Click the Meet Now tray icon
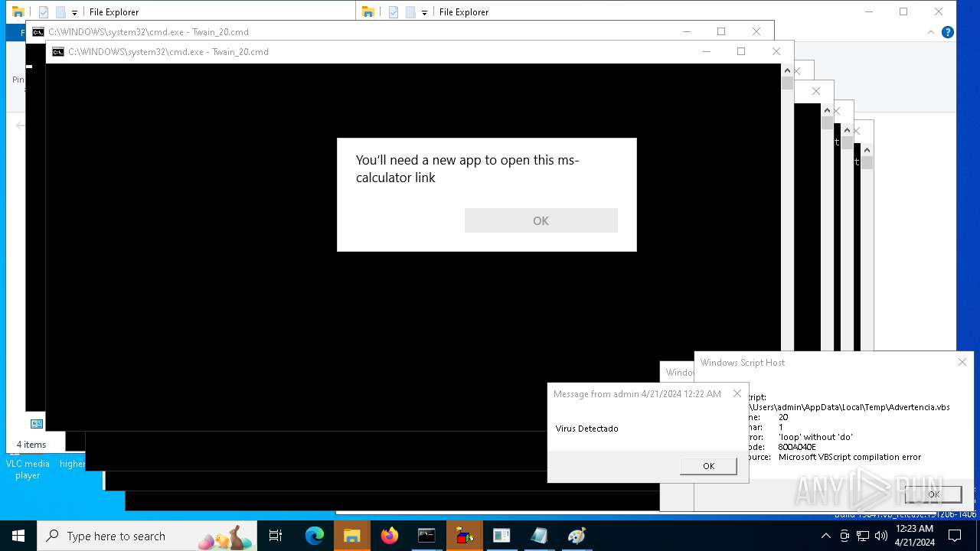The height and width of the screenshot is (551, 980). coord(844,536)
